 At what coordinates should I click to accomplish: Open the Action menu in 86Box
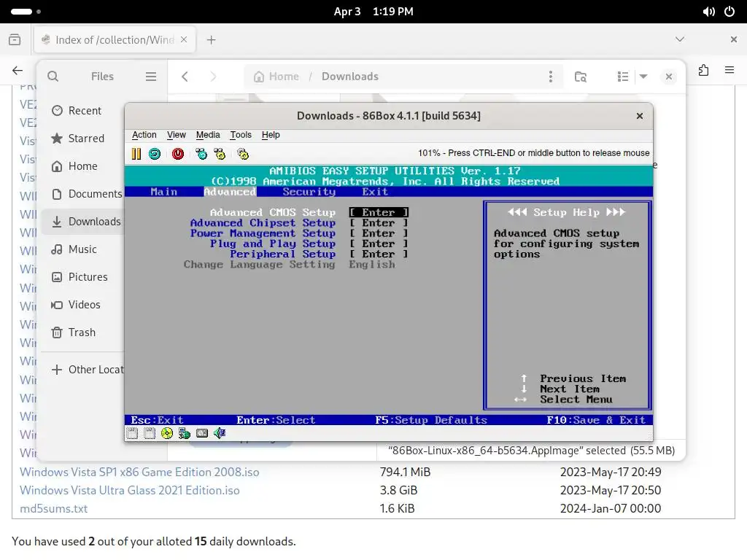tap(144, 135)
